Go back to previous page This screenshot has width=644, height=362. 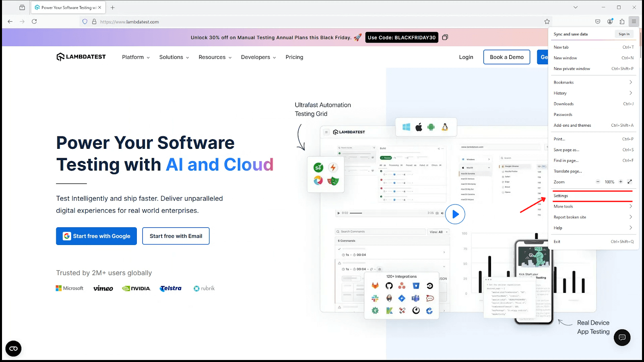10,22
